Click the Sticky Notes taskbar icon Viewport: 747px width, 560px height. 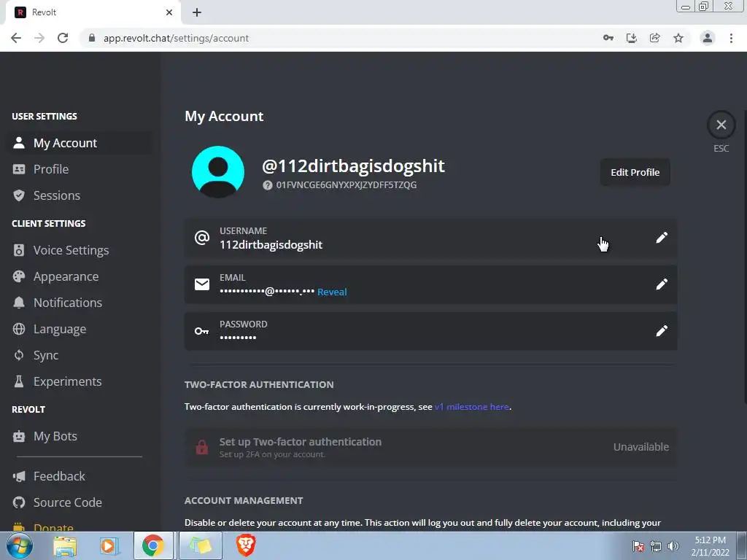(x=201, y=545)
